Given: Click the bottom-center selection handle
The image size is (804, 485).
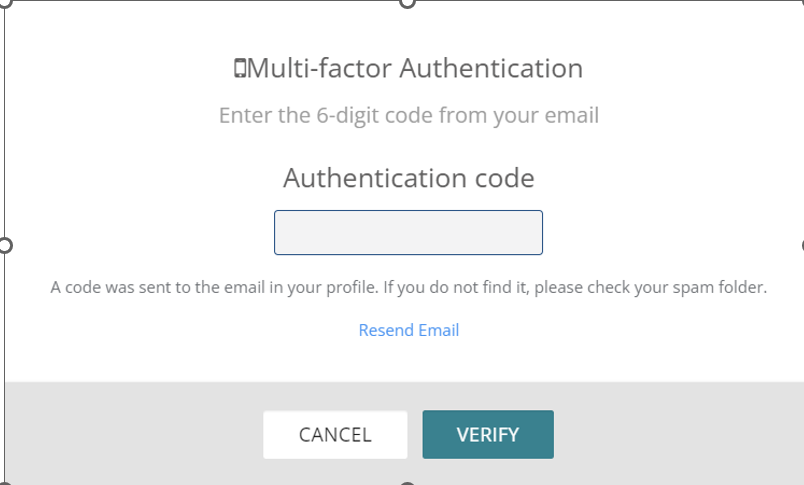Looking at the screenshot, I should [407, 483].
